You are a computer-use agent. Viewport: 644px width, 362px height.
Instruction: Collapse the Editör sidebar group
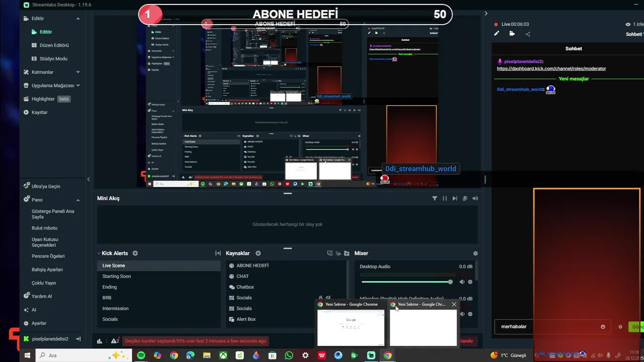[x=78, y=19]
